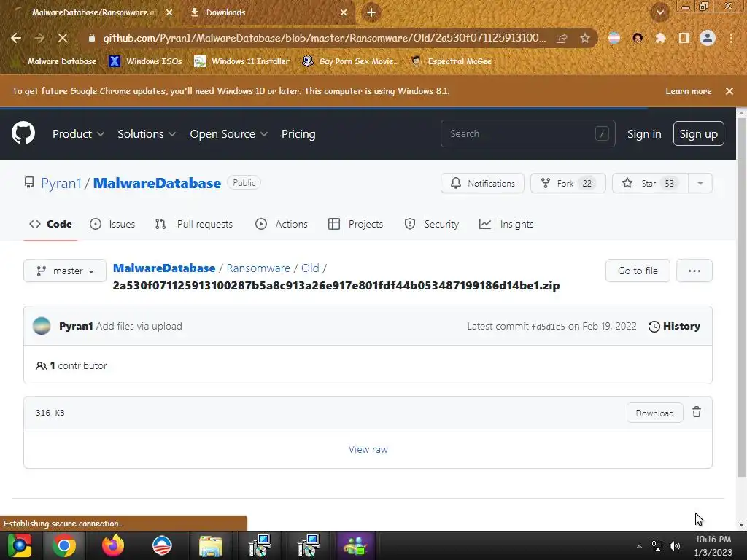The image size is (747, 560).
Task: Click Learn more in update banner
Action: tap(689, 91)
